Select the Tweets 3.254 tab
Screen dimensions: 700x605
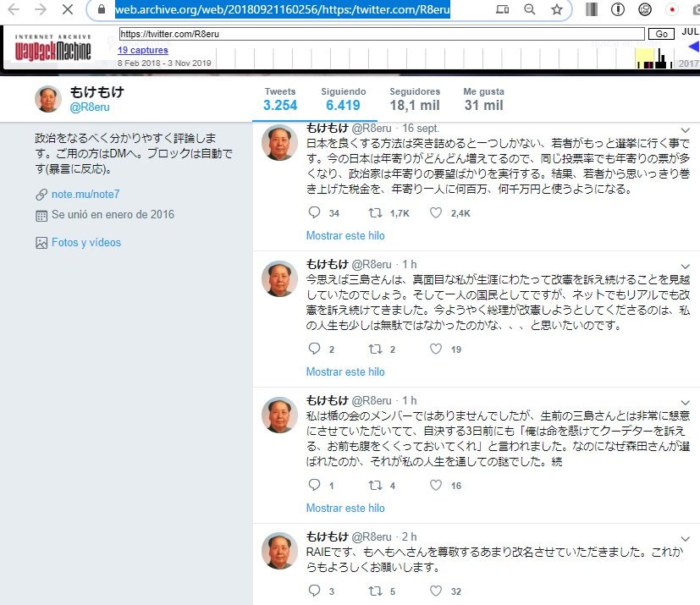[280, 99]
